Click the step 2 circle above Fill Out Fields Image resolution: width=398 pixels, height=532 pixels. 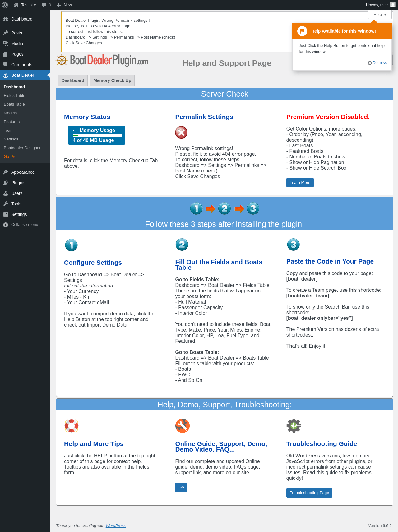[x=182, y=245]
